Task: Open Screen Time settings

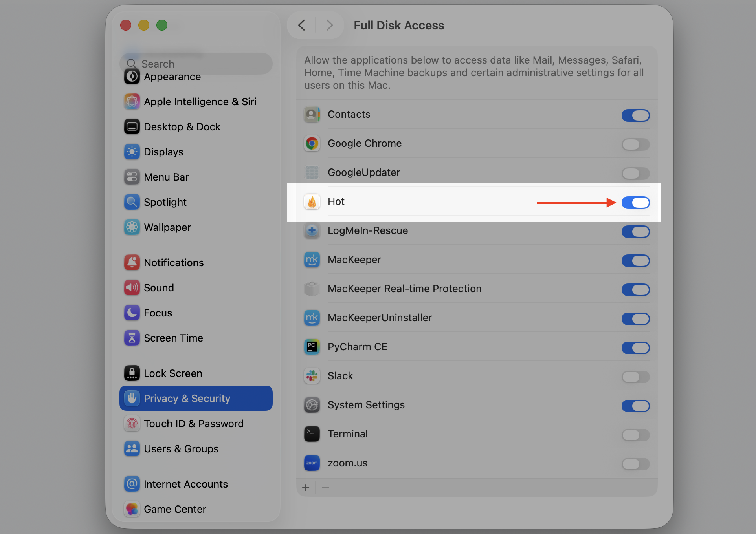Action: point(196,338)
